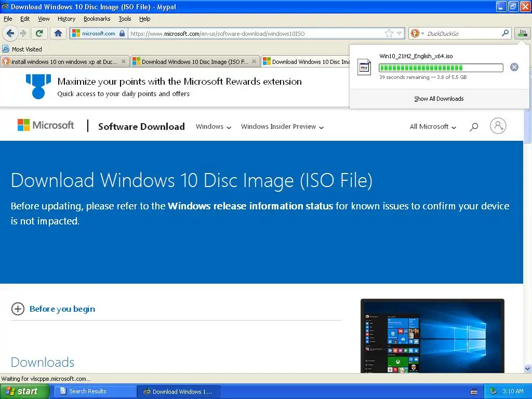Open the History menu

(66, 19)
